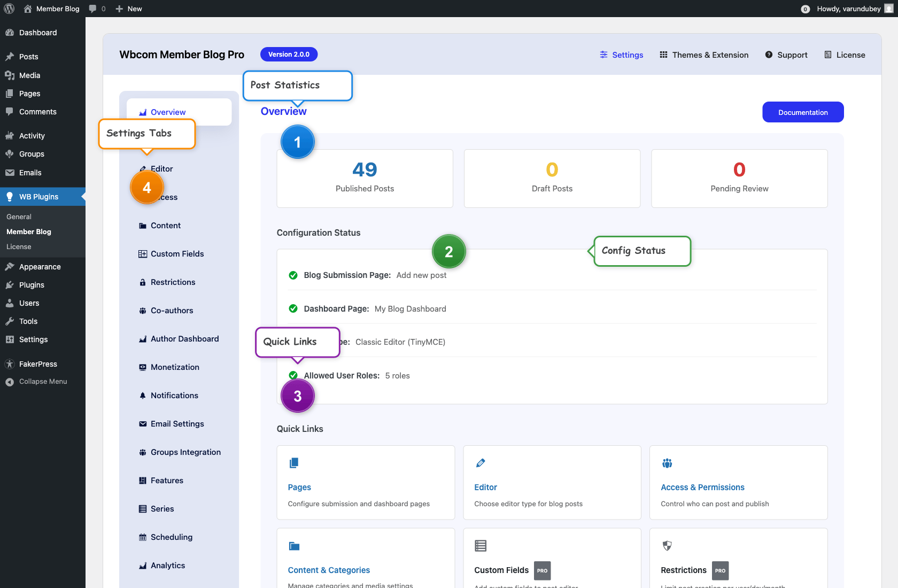Click the Documentation button

click(802, 112)
